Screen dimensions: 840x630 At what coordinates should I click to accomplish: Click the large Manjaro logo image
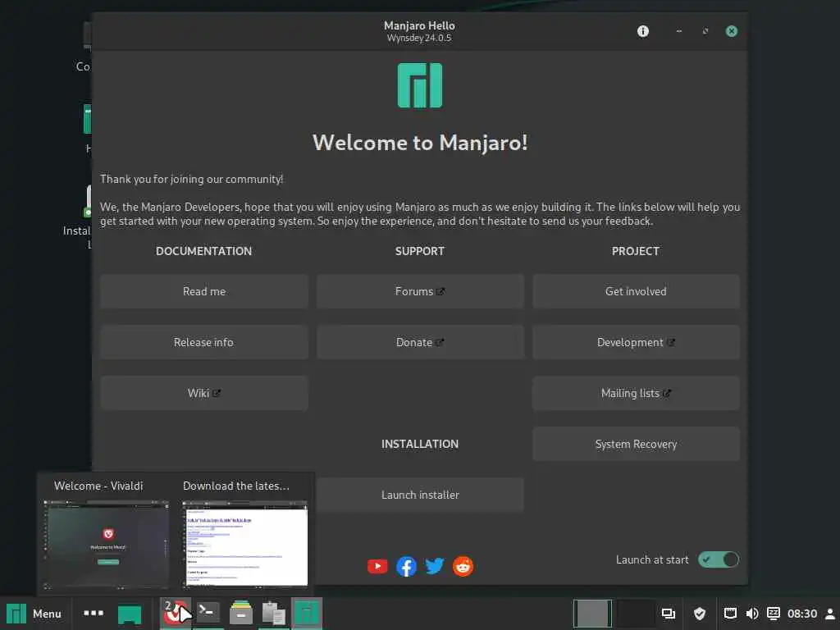(x=420, y=85)
